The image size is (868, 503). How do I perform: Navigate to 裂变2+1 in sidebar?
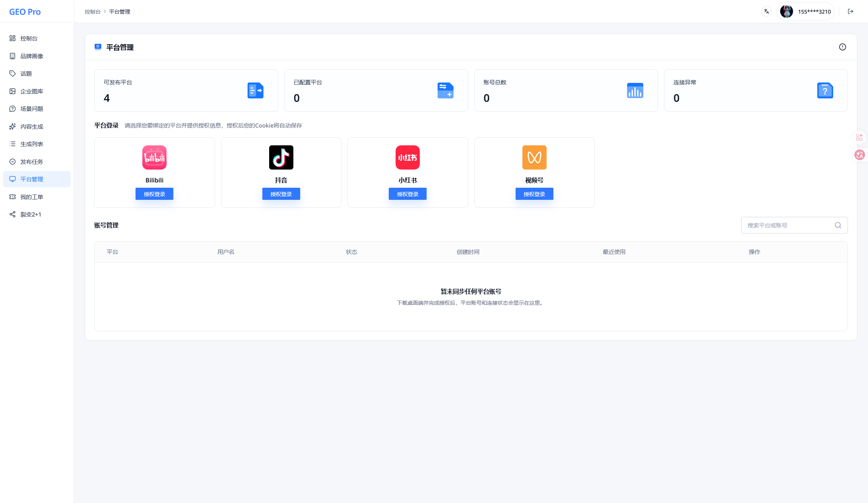[31, 214]
